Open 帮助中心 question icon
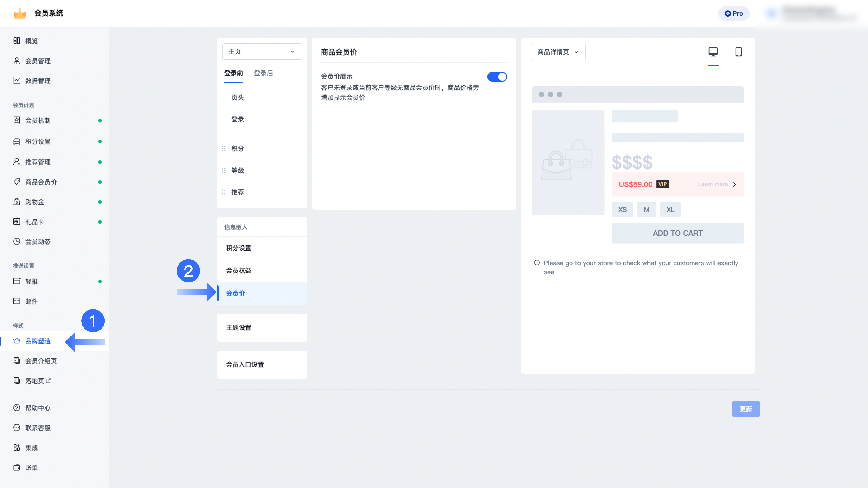The width and height of the screenshot is (868, 488). [x=16, y=408]
